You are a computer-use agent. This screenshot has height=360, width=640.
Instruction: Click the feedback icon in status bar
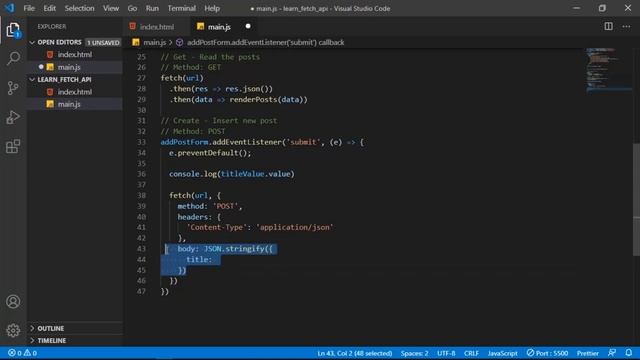click(611, 353)
